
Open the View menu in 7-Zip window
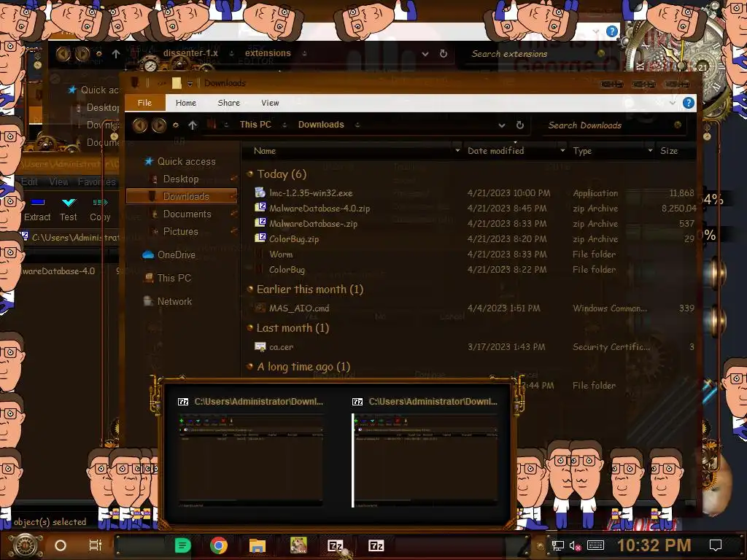point(58,182)
